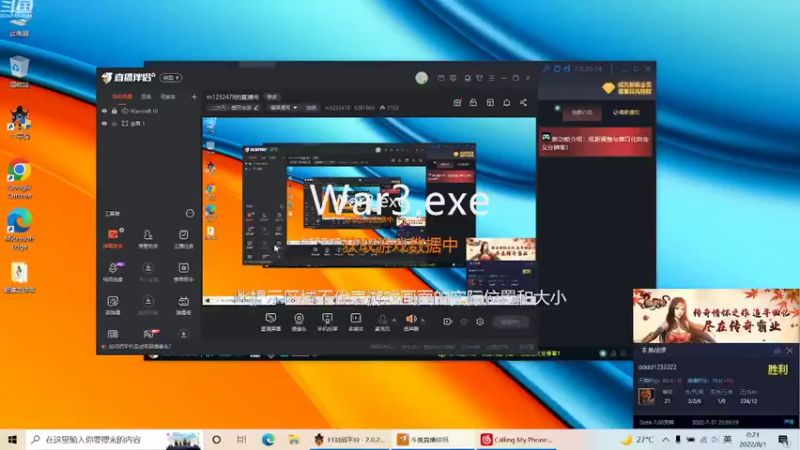Click the taskbar clock showing 0:21
Image resolution: width=800 pixels, height=450 pixels.
(x=753, y=439)
